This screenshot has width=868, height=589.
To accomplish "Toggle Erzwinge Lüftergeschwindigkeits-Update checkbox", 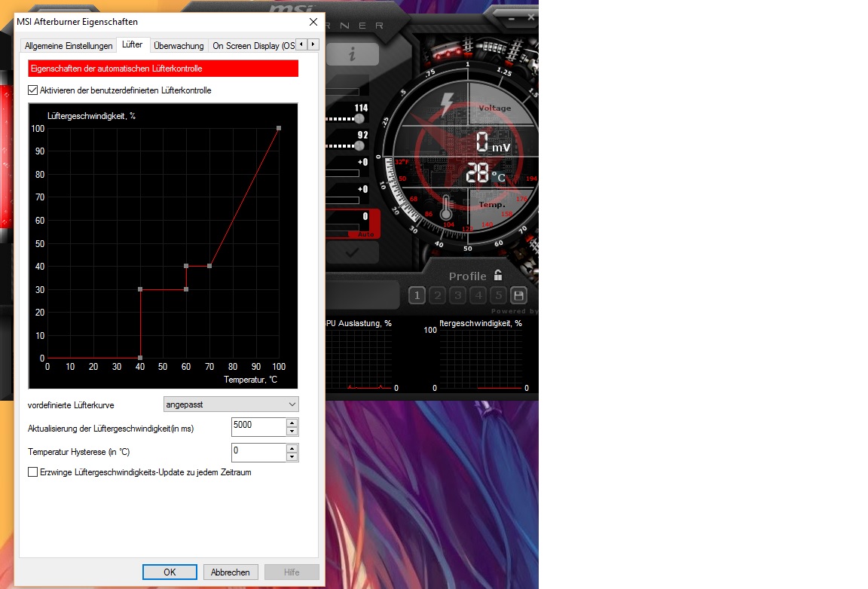I will point(32,472).
